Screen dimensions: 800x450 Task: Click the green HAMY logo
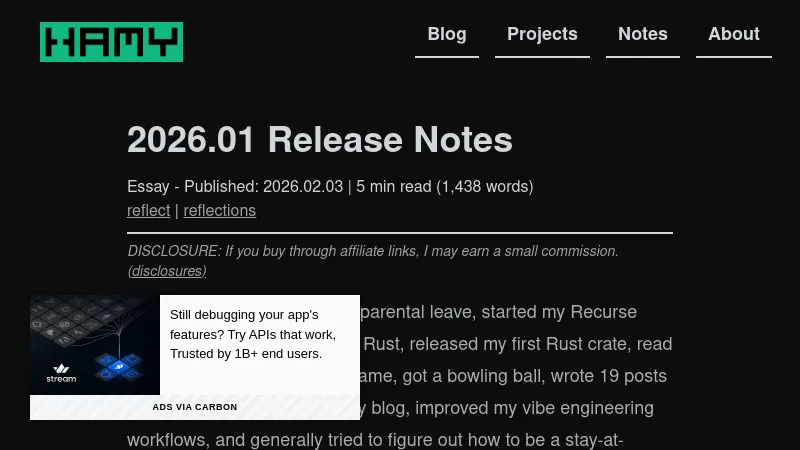pos(111,42)
